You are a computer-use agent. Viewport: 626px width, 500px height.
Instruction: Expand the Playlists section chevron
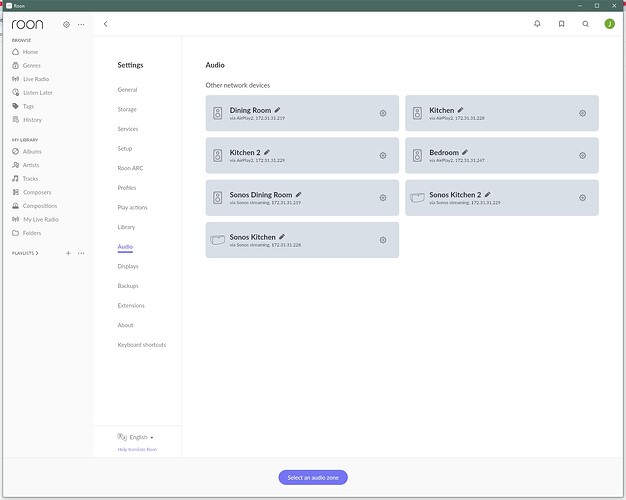pos(38,253)
